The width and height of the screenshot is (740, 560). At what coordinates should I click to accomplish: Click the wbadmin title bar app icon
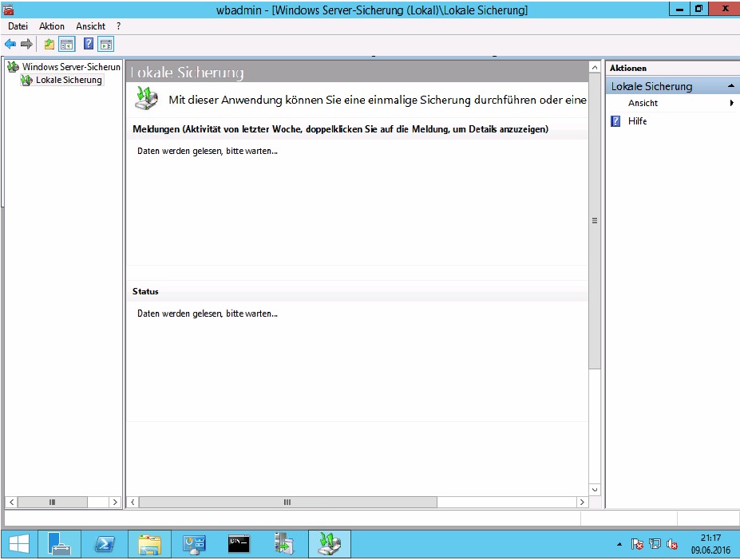8,9
